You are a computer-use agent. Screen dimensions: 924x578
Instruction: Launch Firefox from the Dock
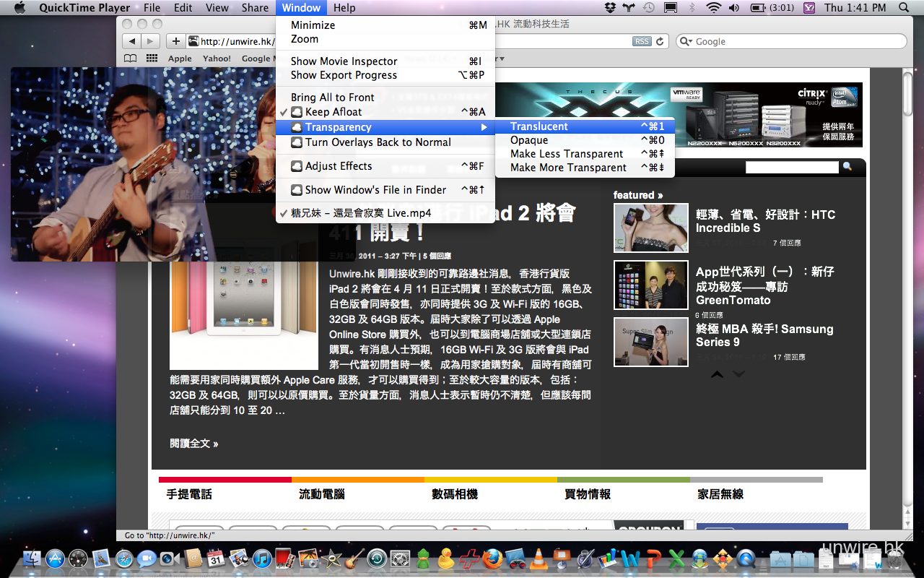[x=493, y=558]
